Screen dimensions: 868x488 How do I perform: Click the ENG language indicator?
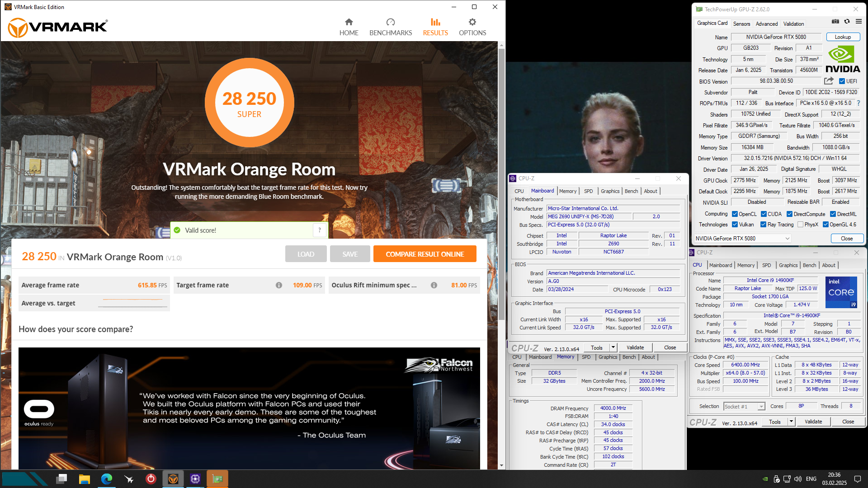[x=811, y=479]
